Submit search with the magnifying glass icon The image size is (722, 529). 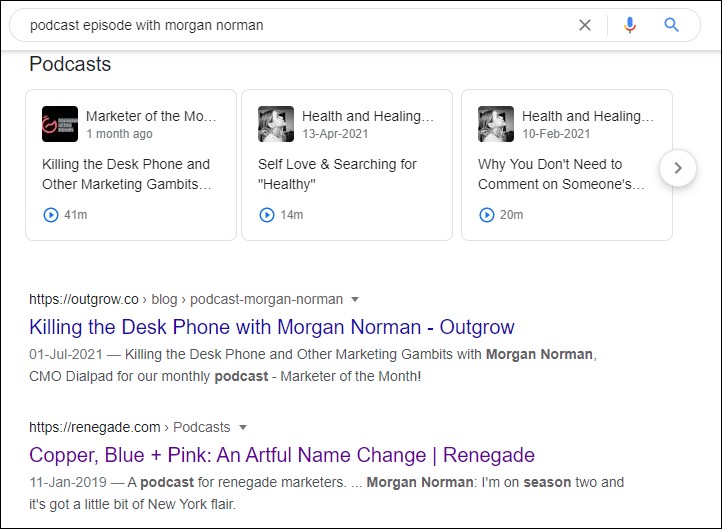tap(671, 25)
